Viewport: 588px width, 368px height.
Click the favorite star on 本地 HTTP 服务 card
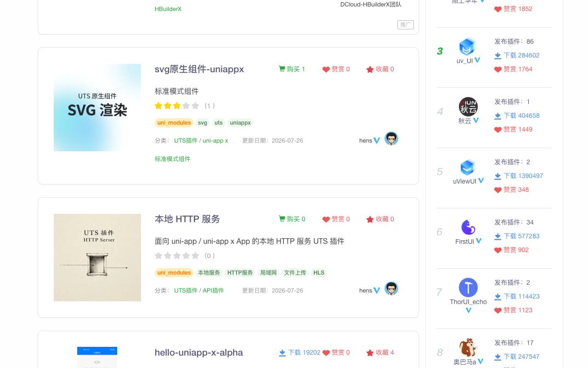click(x=370, y=219)
